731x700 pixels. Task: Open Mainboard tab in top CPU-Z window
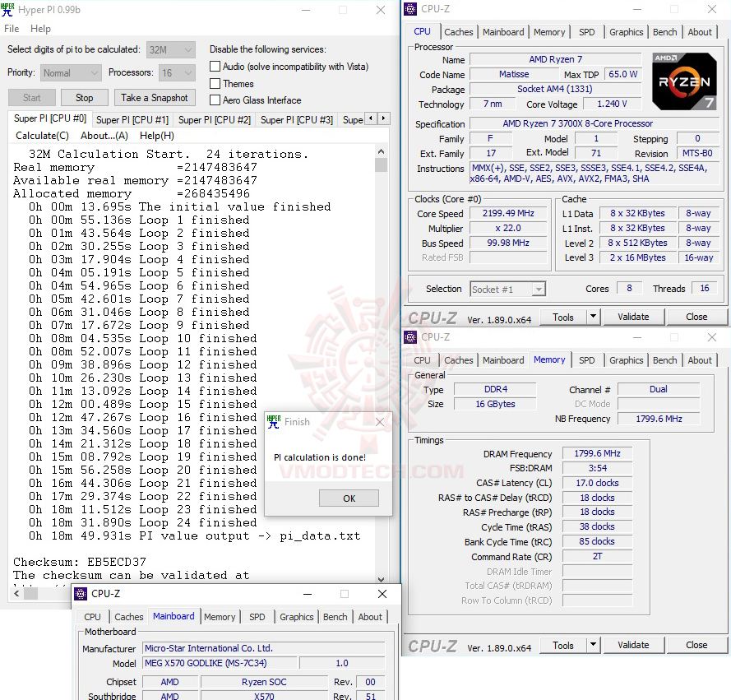503,32
